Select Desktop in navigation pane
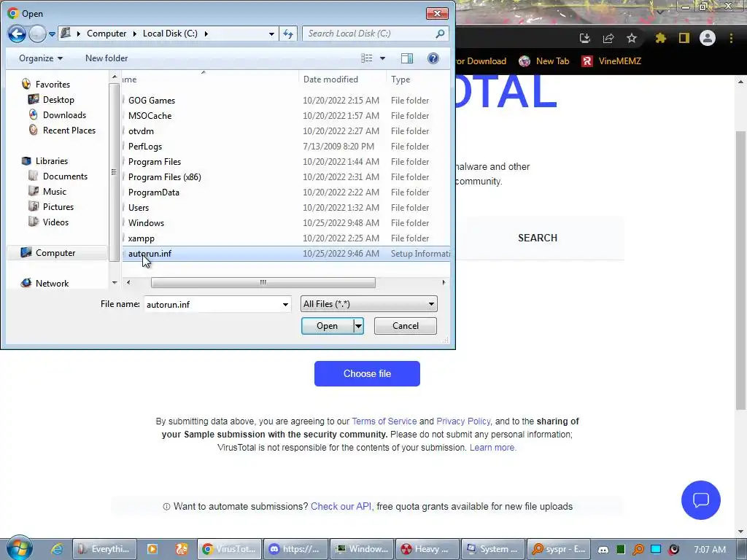Image resolution: width=747 pixels, height=560 pixels. [x=58, y=99]
